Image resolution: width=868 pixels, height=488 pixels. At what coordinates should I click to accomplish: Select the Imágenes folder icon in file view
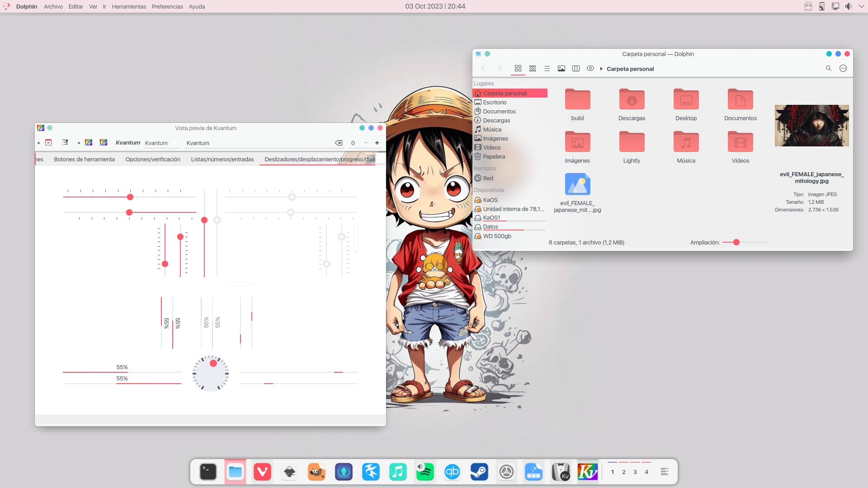tap(577, 141)
